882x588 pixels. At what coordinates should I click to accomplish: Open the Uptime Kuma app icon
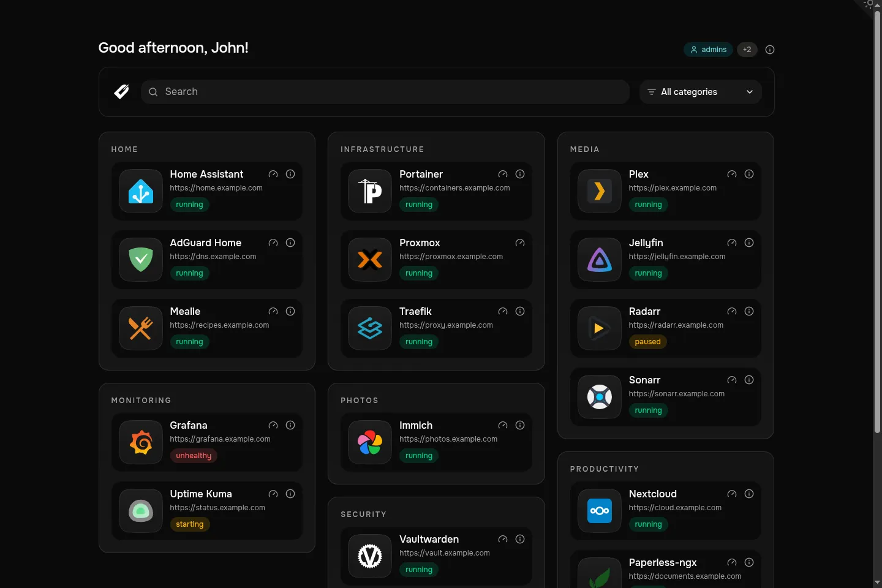141,511
